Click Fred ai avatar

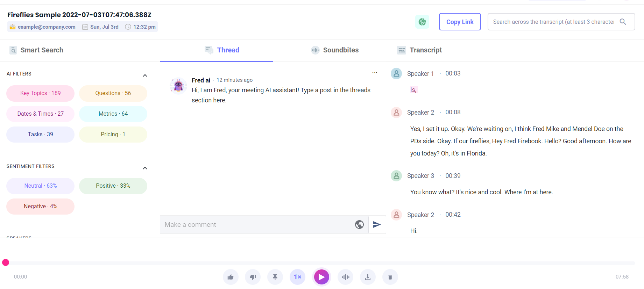pos(178,86)
